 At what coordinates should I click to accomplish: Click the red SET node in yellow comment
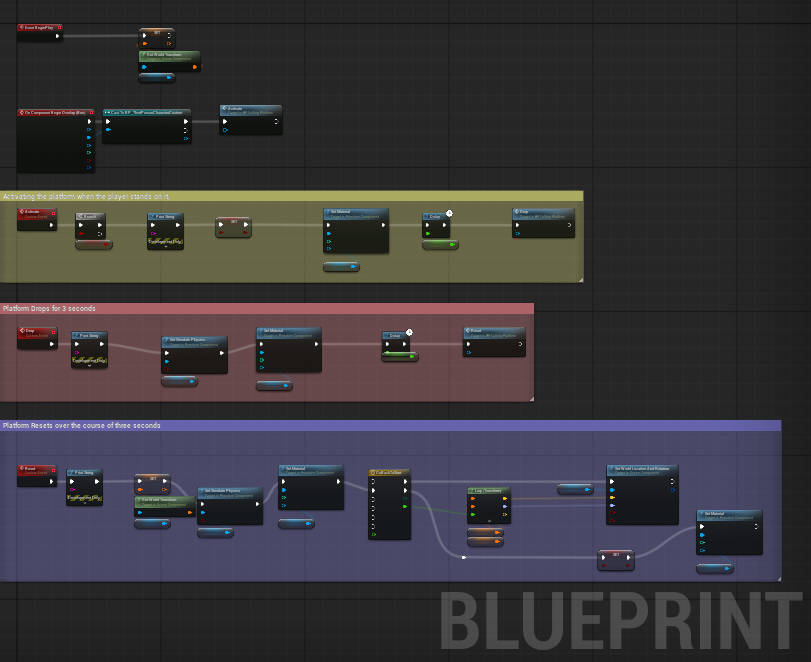(x=233, y=228)
